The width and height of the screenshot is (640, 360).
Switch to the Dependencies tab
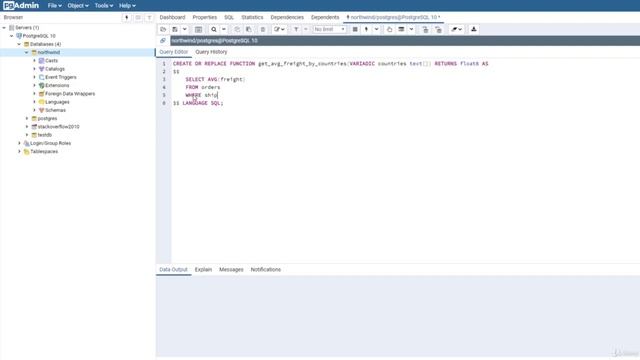[287, 17]
